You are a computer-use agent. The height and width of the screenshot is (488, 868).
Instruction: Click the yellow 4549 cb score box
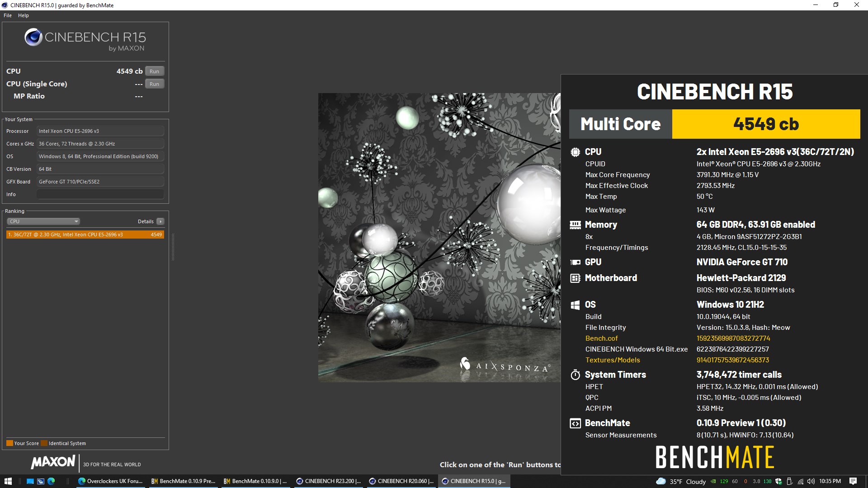tap(766, 124)
